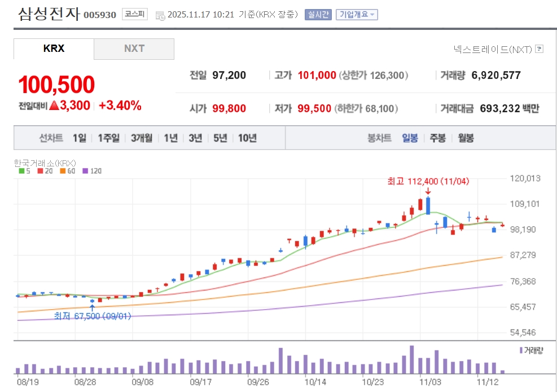Click the red 20-day moving average legend
Viewport: 557px width, 392px height.
[x=43, y=171]
